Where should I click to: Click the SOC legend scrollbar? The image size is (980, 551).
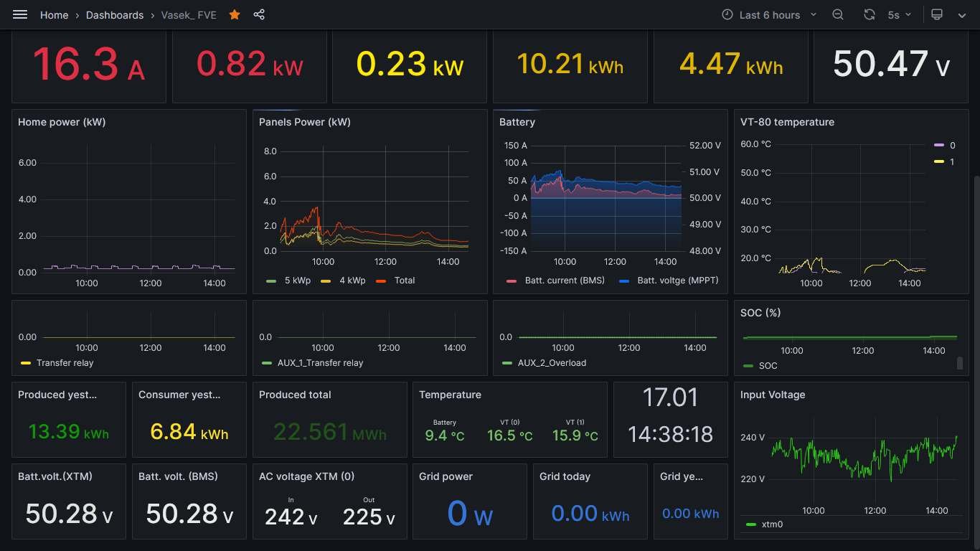click(x=960, y=363)
